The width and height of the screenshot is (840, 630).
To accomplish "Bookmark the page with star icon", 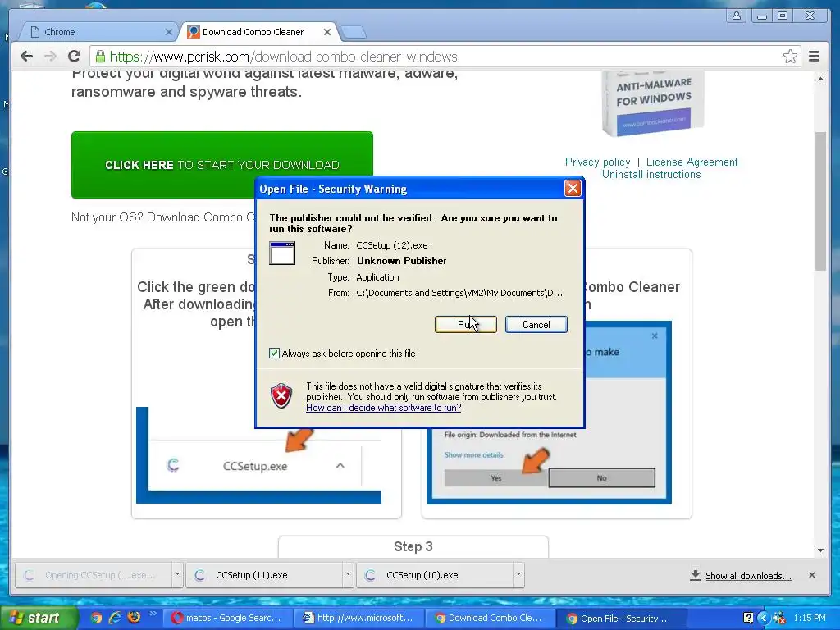I will pyautogui.click(x=790, y=57).
